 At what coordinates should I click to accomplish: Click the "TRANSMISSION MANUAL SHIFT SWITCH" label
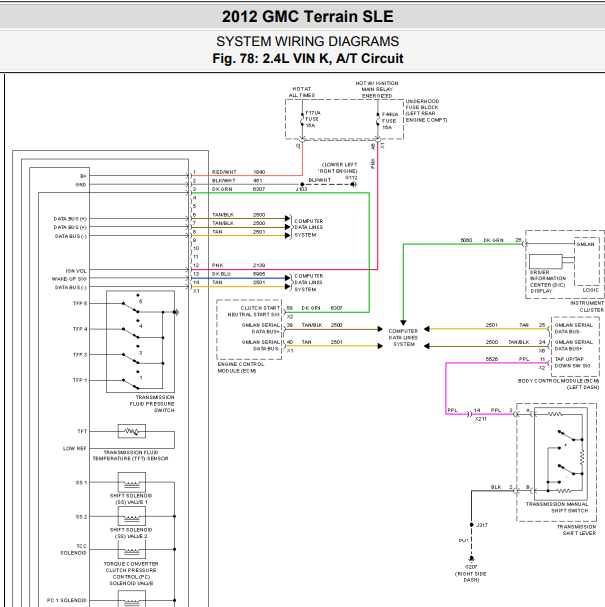[557, 507]
